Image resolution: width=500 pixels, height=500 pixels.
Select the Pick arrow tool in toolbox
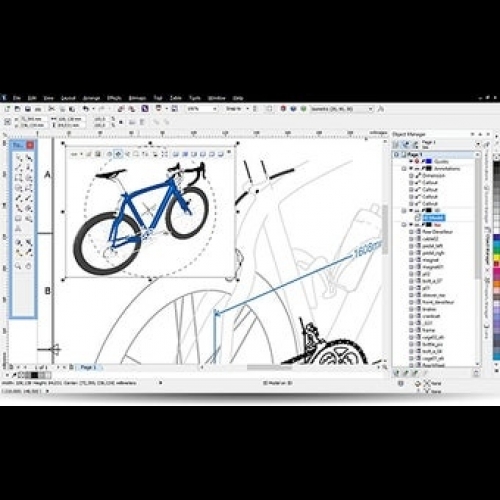coord(18,158)
